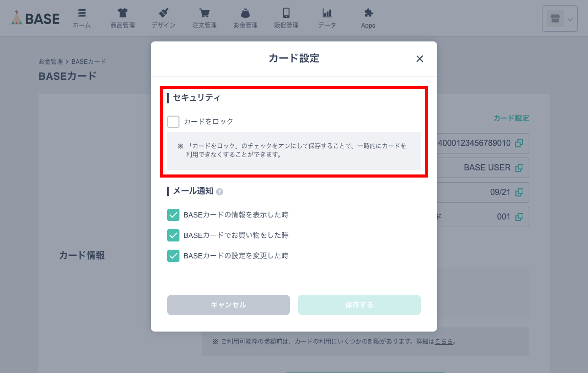Click the メール通知 section heading
The height and width of the screenshot is (373, 588).
coord(193,191)
